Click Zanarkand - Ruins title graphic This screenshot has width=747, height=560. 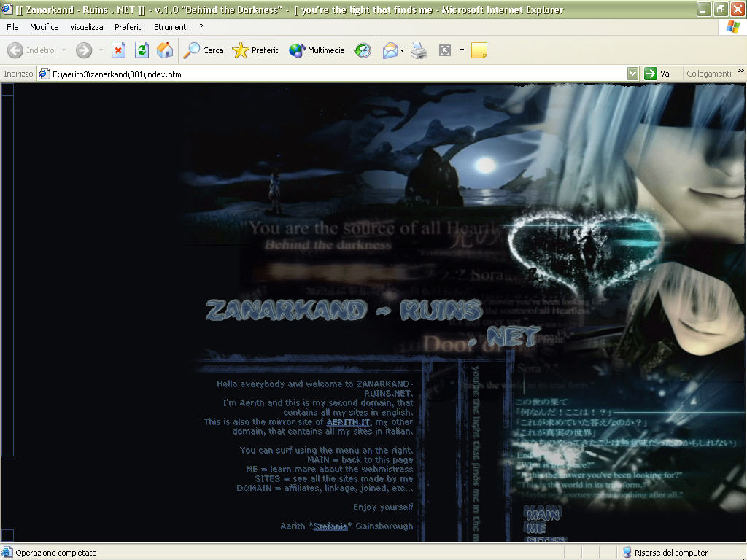[x=344, y=311]
